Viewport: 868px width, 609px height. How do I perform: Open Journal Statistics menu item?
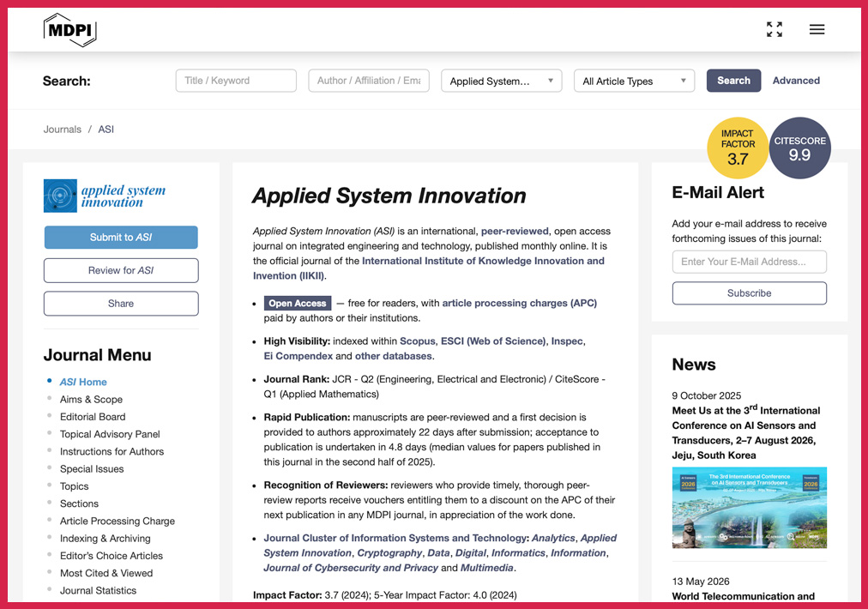click(98, 591)
